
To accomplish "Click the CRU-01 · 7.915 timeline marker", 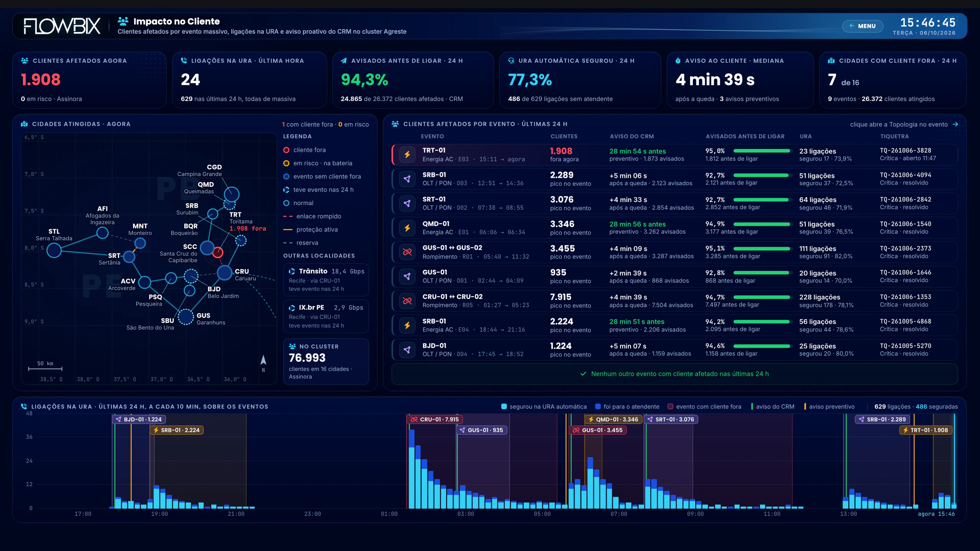I will 434,419.
